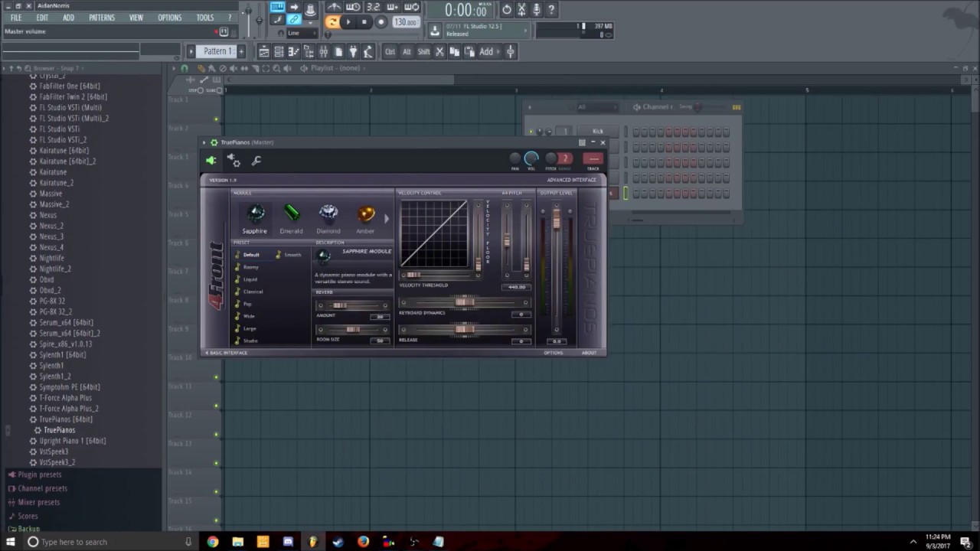Open TruePianos wrench settings icon
The image size is (980, 551).
coord(256,161)
